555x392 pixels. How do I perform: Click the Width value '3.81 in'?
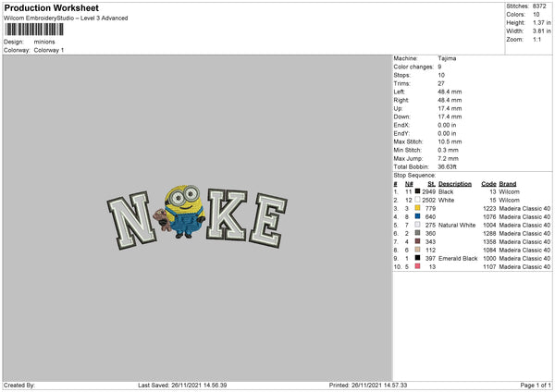click(542, 31)
